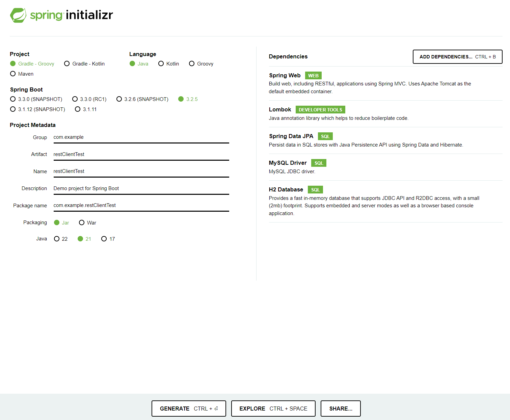510x420 pixels.
Task: Set packaging to Jar
Action: pyautogui.click(x=61, y=222)
